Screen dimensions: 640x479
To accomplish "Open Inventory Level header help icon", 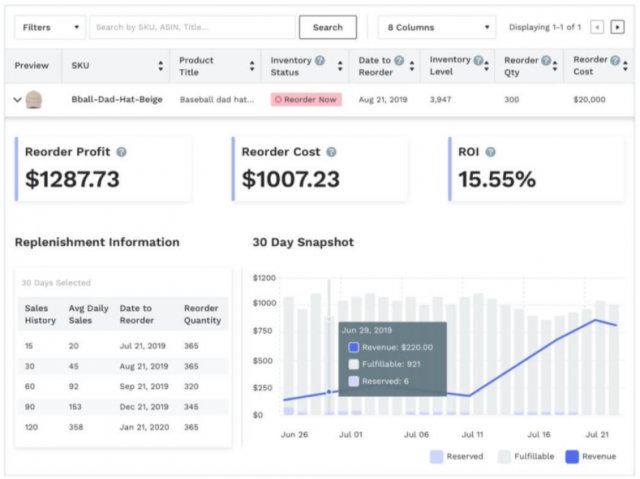I will coord(478,60).
